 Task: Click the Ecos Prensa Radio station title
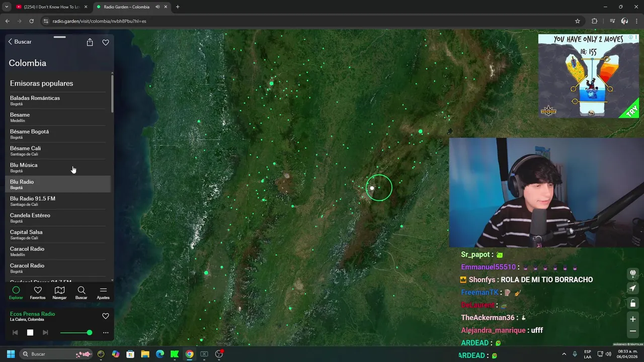click(x=32, y=314)
